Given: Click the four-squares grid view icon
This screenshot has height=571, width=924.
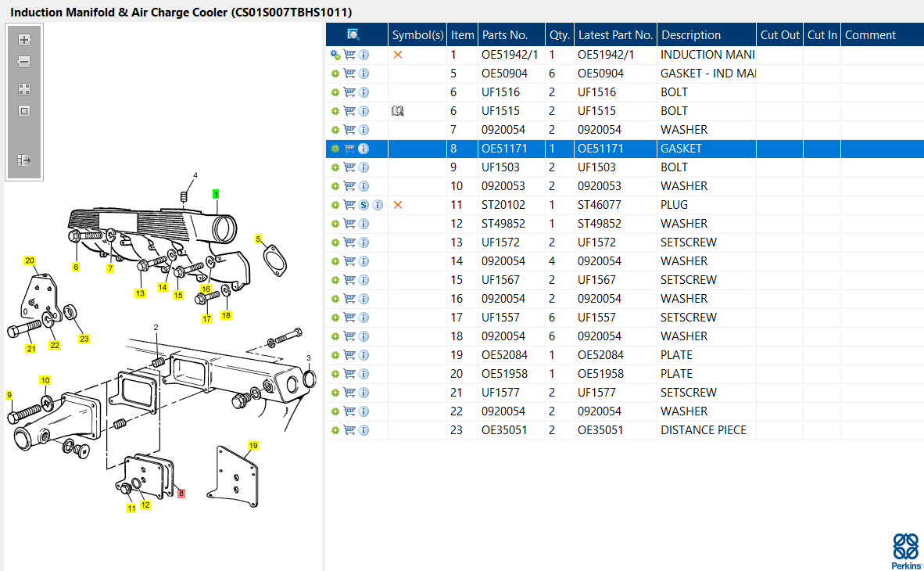Looking at the screenshot, I should (x=24, y=89).
